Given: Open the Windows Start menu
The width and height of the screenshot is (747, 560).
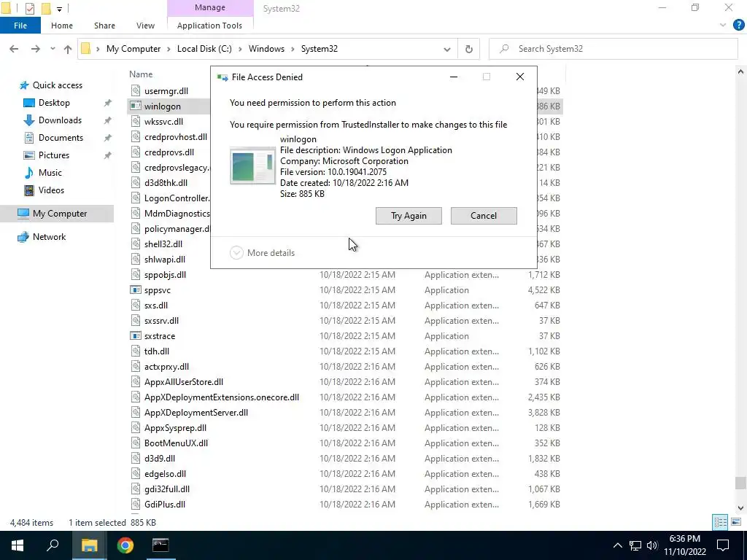Looking at the screenshot, I should (18, 545).
